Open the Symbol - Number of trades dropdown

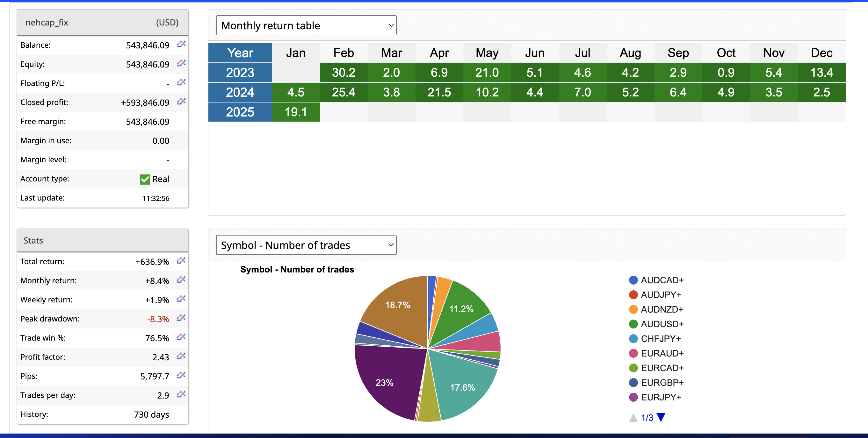click(x=306, y=245)
